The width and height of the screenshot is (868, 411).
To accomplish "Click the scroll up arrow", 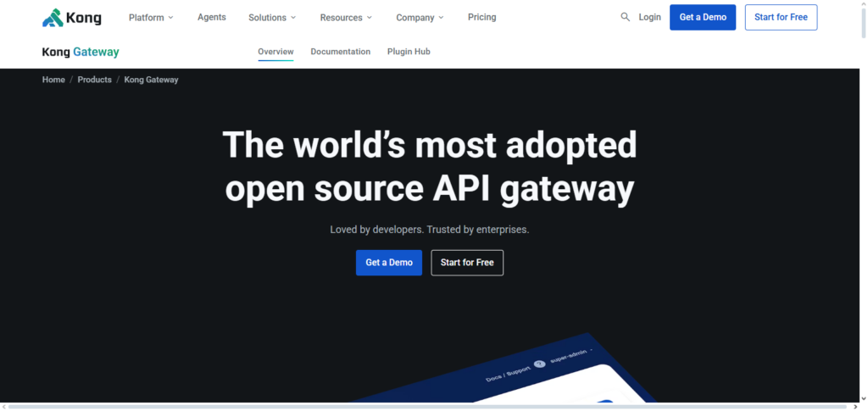I will click(x=864, y=4).
